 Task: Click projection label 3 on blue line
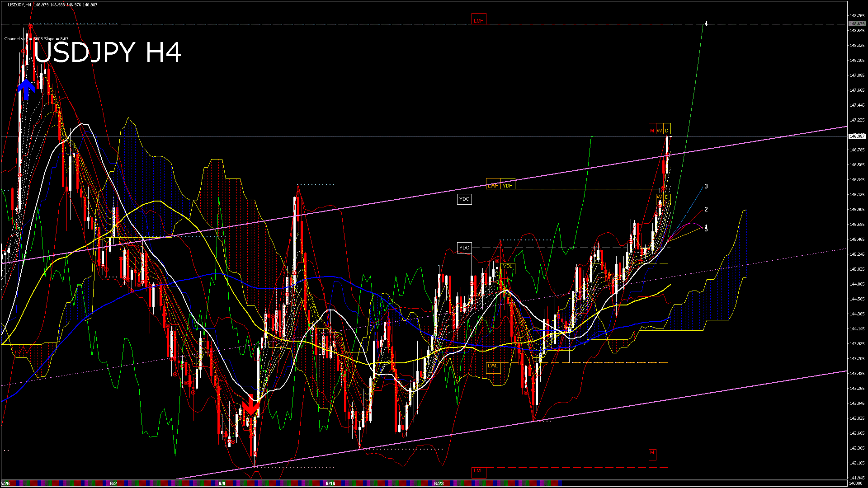706,186
